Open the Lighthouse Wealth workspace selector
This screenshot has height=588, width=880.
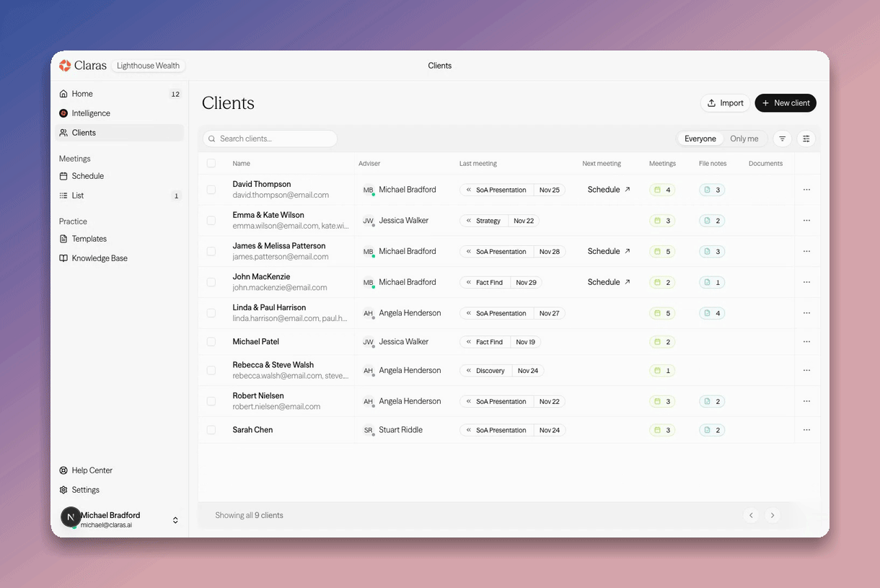[x=149, y=66]
